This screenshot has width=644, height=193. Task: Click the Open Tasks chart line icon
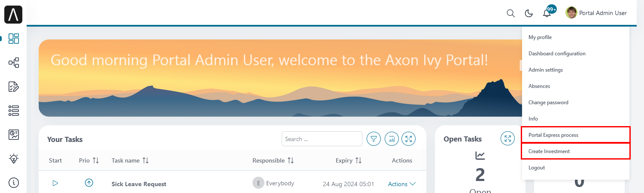click(480, 156)
